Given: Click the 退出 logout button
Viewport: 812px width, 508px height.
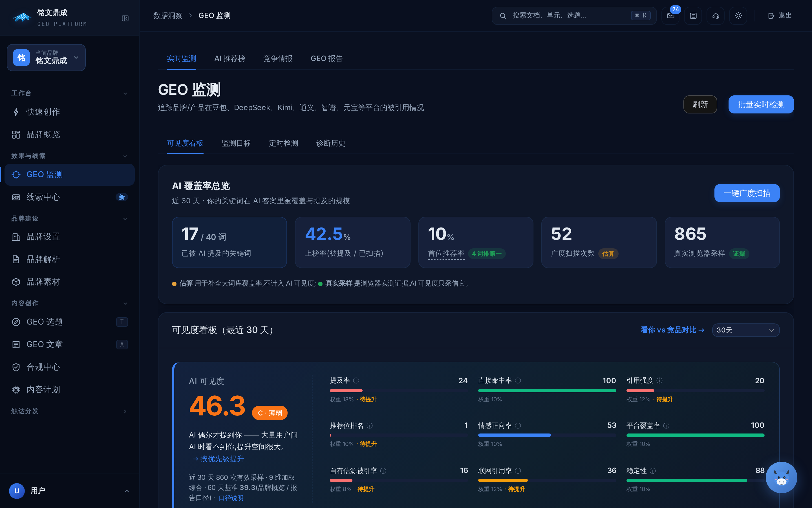Looking at the screenshot, I should click(780, 16).
